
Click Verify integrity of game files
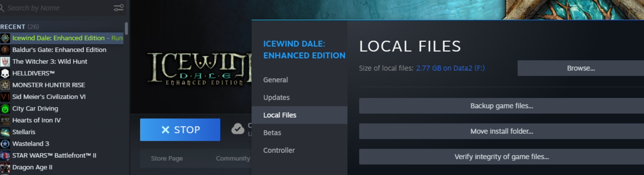[501, 157]
